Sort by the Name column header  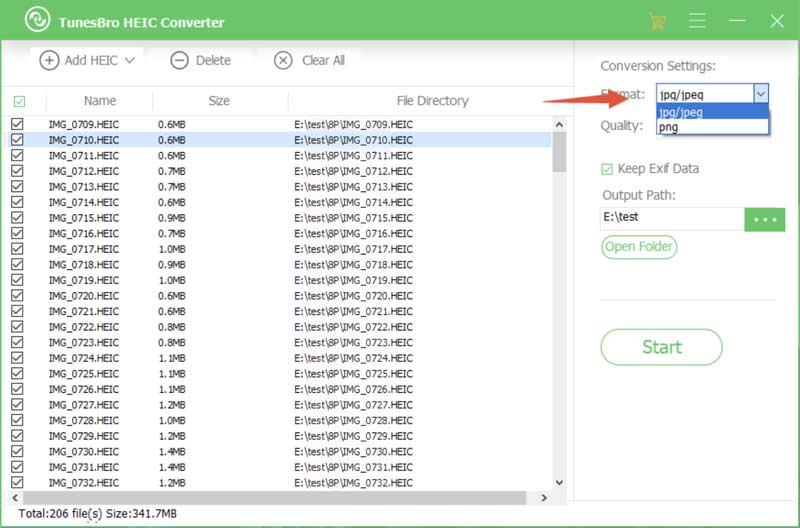point(99,101)
